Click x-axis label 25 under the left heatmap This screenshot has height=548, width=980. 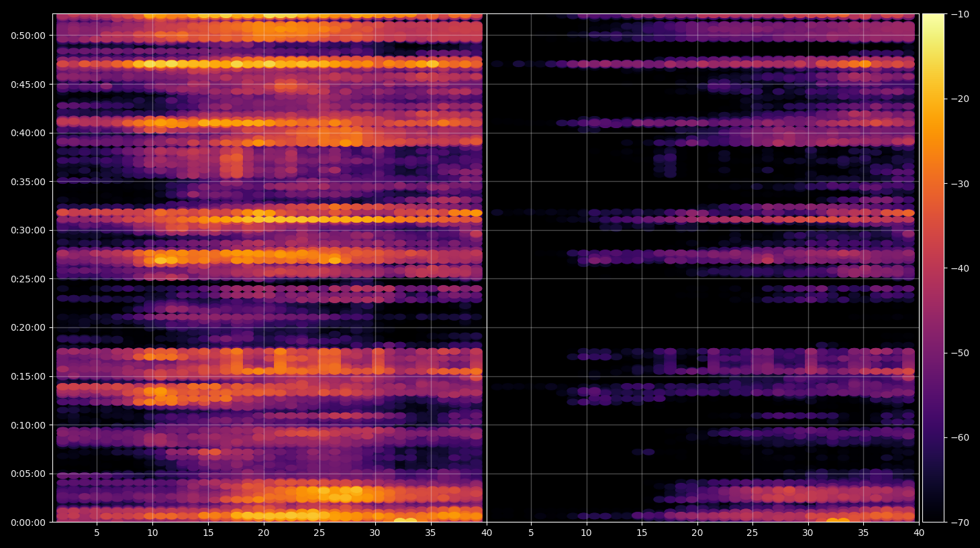(320, 533)
